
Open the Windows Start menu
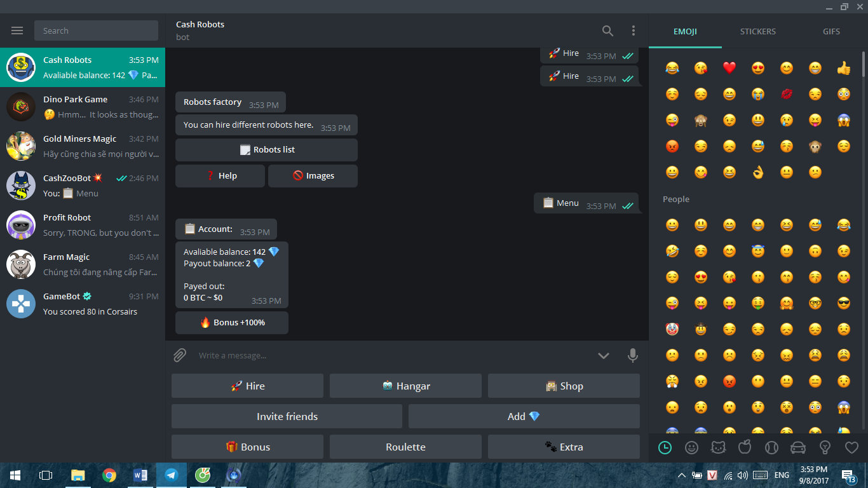click(x=15, y=475)
